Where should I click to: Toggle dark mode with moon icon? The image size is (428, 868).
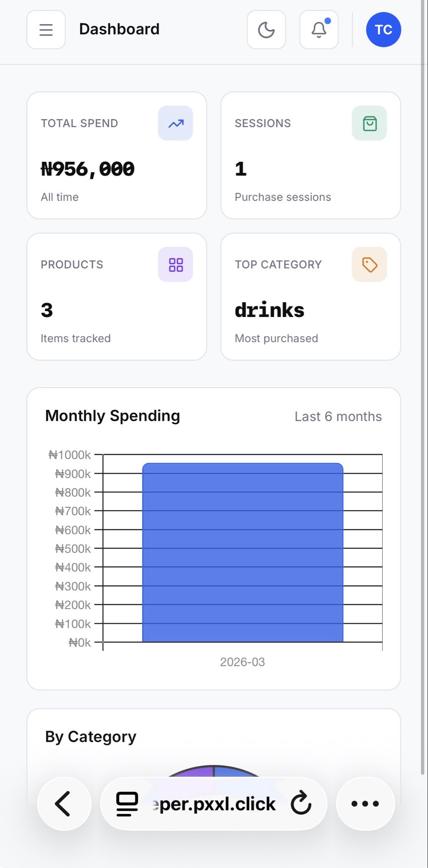click(x=266, y=30)
